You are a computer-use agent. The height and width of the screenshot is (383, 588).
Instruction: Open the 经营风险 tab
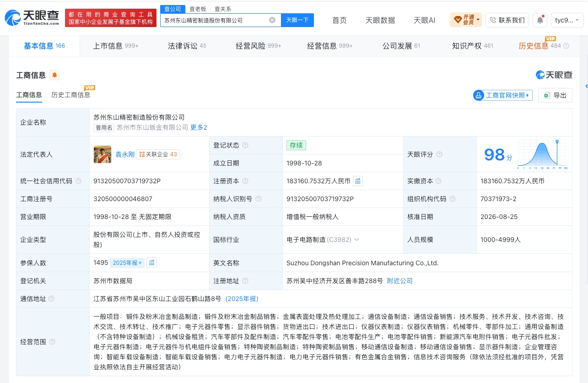coord(259,46)
